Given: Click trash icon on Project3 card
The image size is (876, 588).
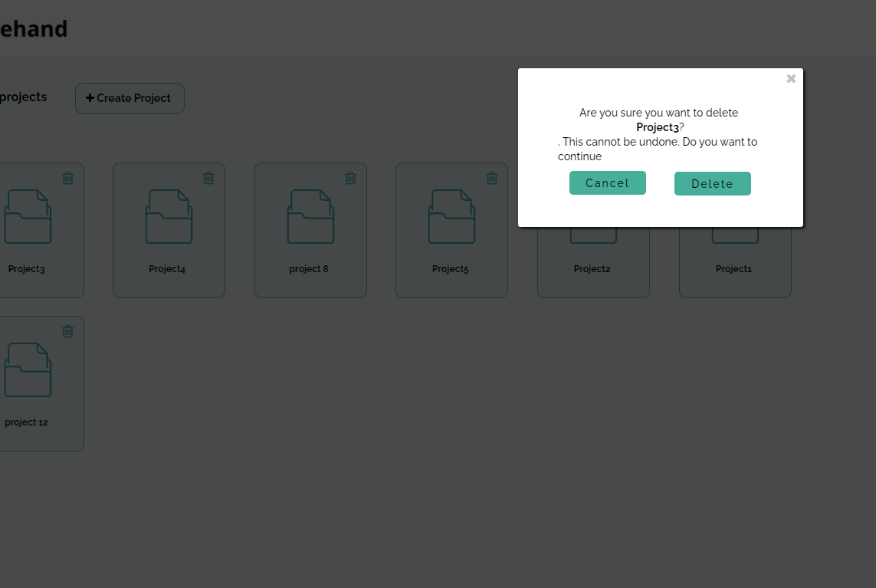Looking at the screenshot, I should (x=67, y=178).
